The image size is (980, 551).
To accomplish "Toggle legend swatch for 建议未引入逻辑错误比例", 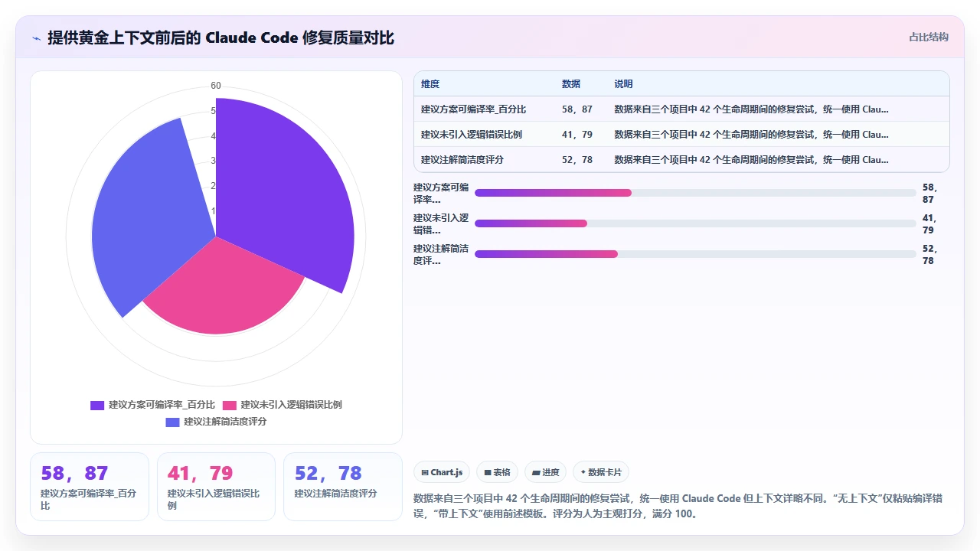I will click(x=230, y=405).
